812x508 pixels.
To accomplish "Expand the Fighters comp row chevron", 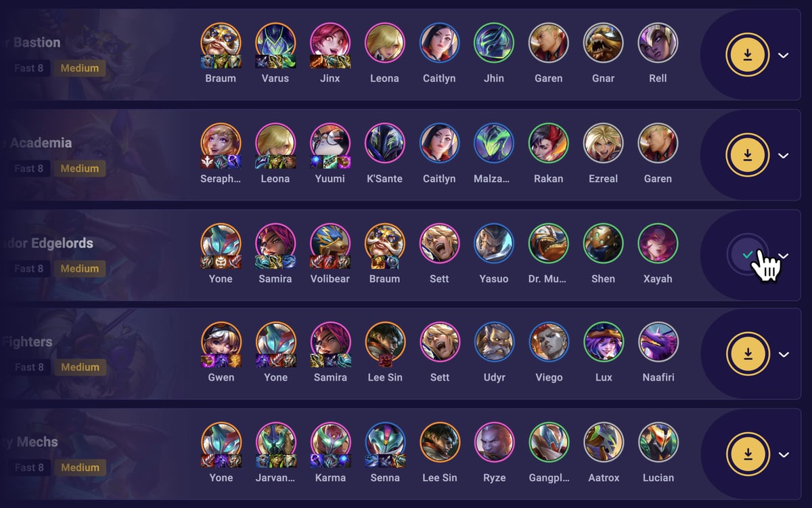I will (784, 354).
